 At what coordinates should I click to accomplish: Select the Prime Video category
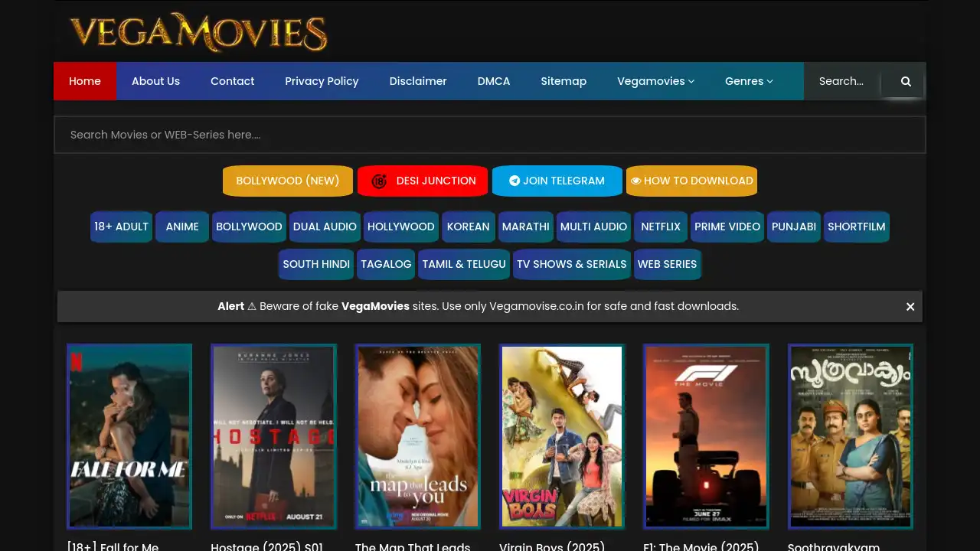pyautogui.click(x=727, y=227)
